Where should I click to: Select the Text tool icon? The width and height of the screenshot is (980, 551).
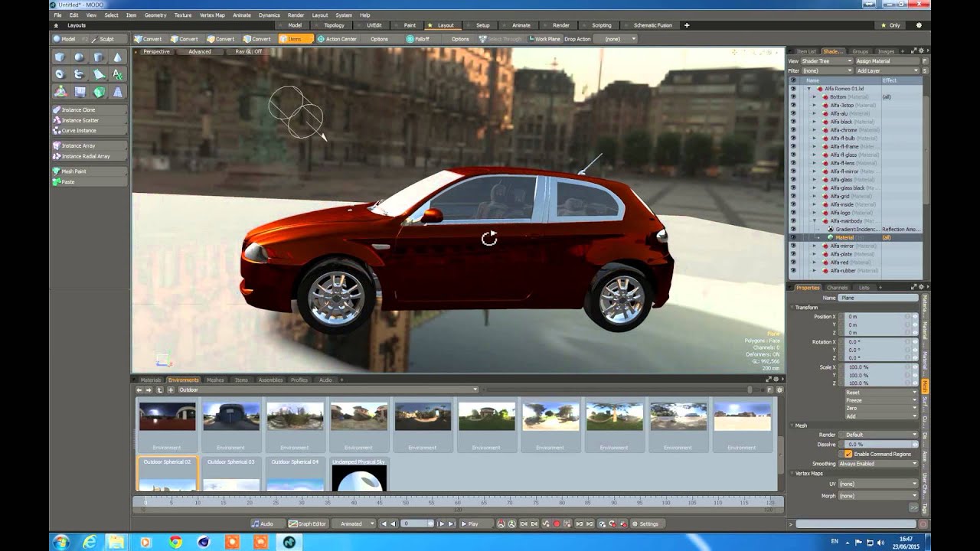(118, 74)
